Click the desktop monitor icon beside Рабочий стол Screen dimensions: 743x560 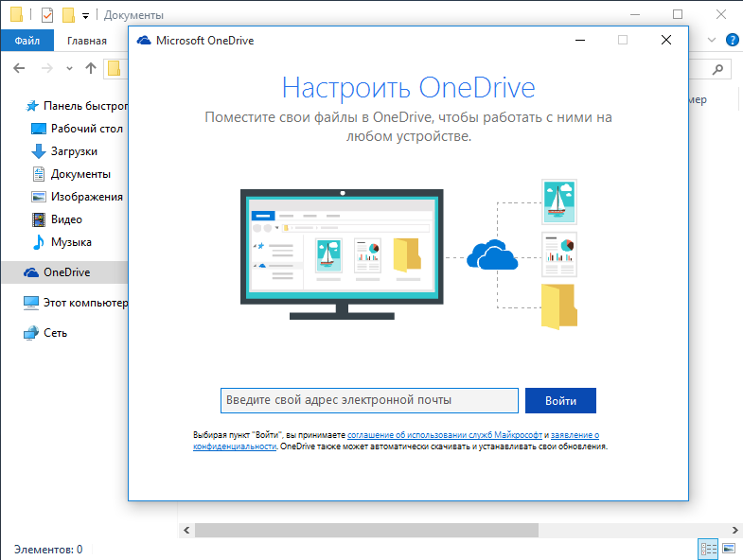[39, 129]
